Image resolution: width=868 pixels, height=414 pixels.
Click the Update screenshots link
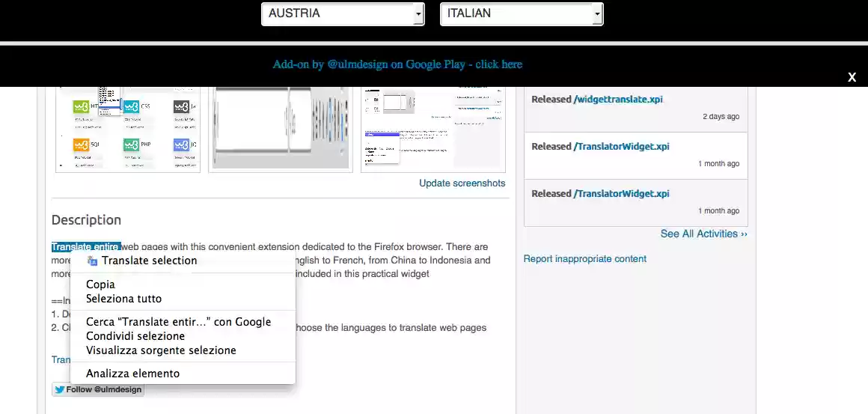pyautogui.click(x=462, y=183)
